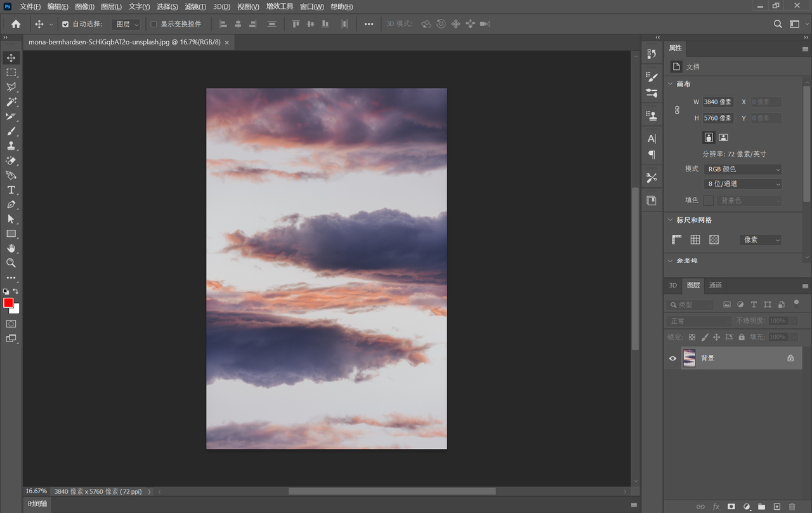Select the Type (T) tool
Viewport: 812px width, 513px height.
point(11,190)
